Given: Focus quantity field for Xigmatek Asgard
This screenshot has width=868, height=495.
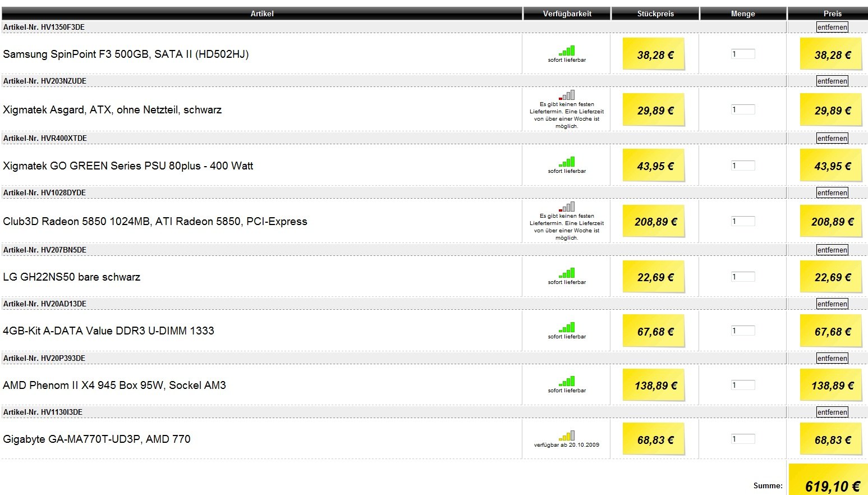Looking at the screenshot, I should click(743, 109).
